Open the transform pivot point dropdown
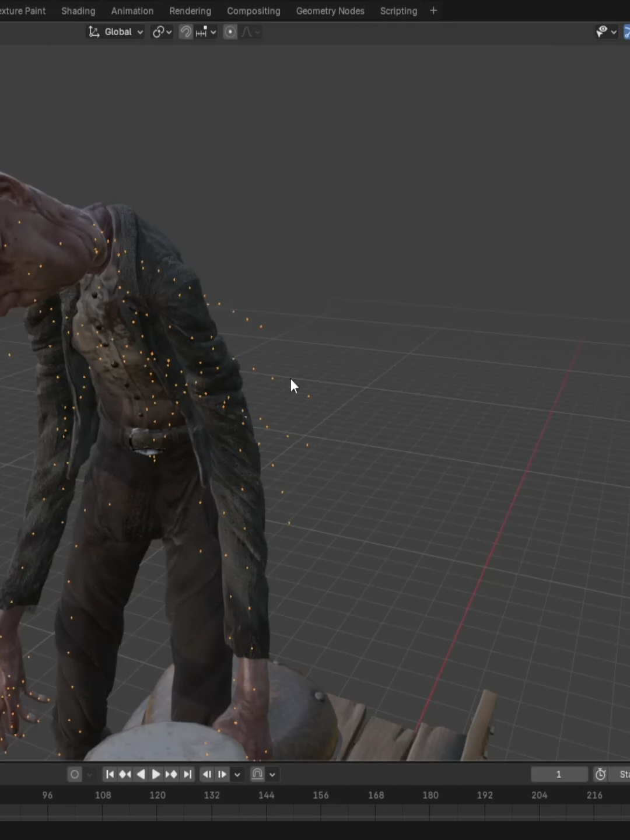This screenshot has height=840, width=630. [162, 32]
